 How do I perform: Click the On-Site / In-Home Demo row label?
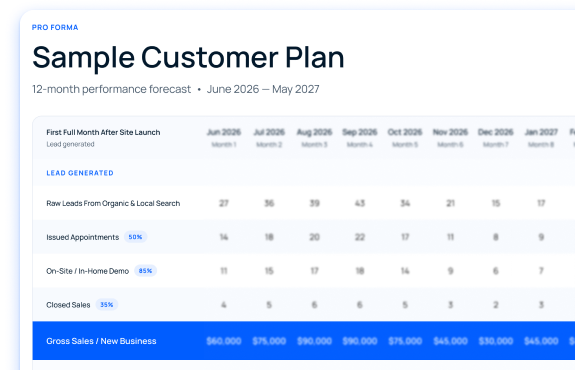point(87,271)
